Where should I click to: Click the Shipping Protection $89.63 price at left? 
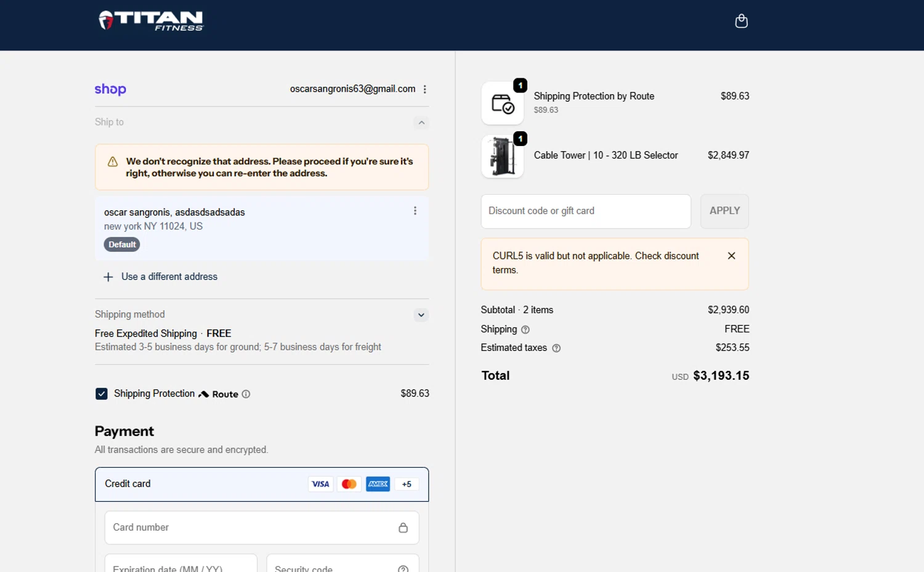415,393
